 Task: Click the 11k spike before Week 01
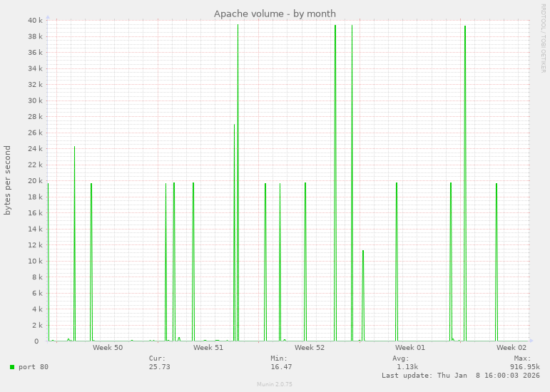pyautogui.click(x=363, y=295)
